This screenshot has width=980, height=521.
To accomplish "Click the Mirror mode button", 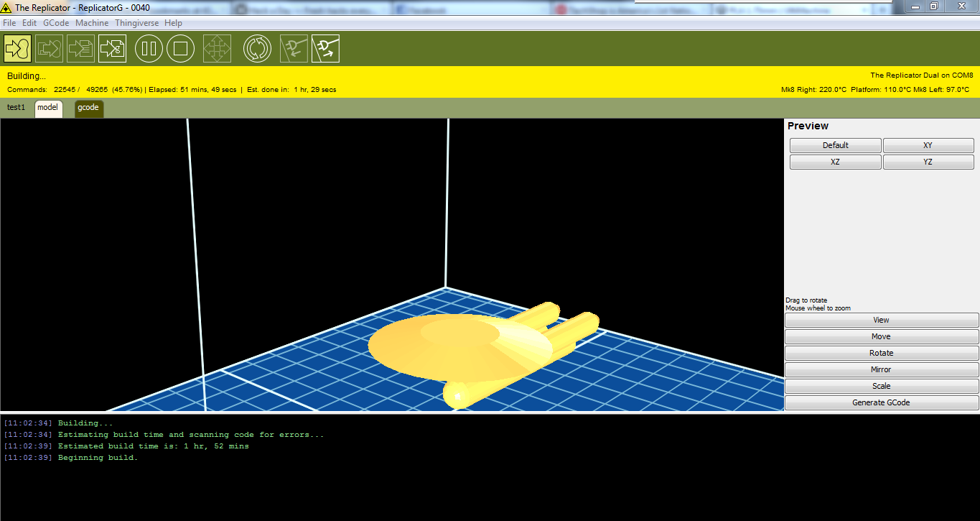I will click(882, 369).
